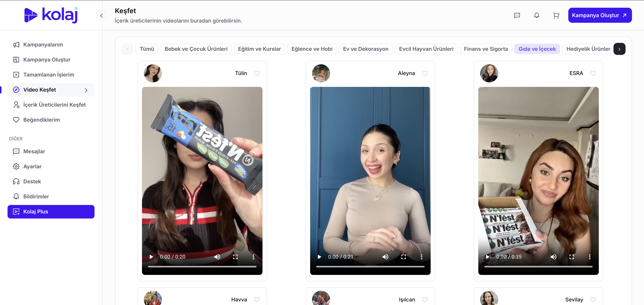The height and width of the screenshot is (305, 644).
Task: Open the messages icon in the header
Action: (517, 15)
